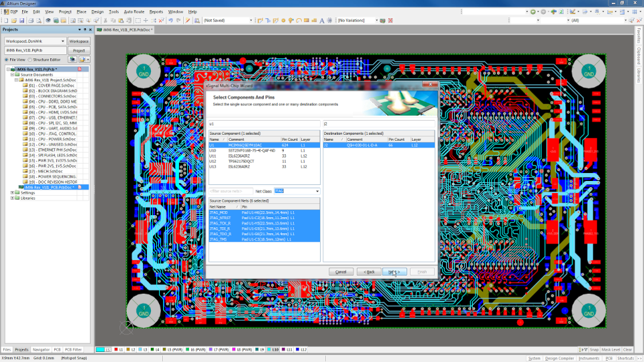Viewport: 644px width, 362px height.
Task: Click the Redo arrow icon
Action: coord(178,20)
